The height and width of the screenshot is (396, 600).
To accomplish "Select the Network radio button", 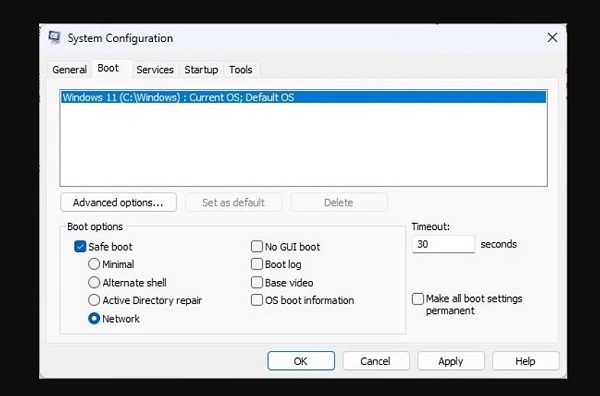I will tap(94, 319).
